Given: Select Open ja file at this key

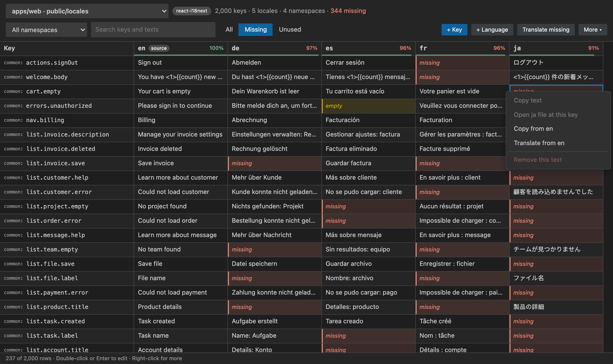Looking at the screenshot, I should pyautogui.click(x=558, y=114).
